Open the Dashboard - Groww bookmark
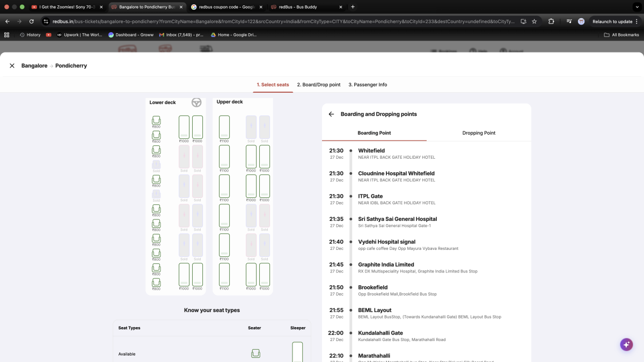Viewport: 644px width, 362px height. tap(130, 35)
